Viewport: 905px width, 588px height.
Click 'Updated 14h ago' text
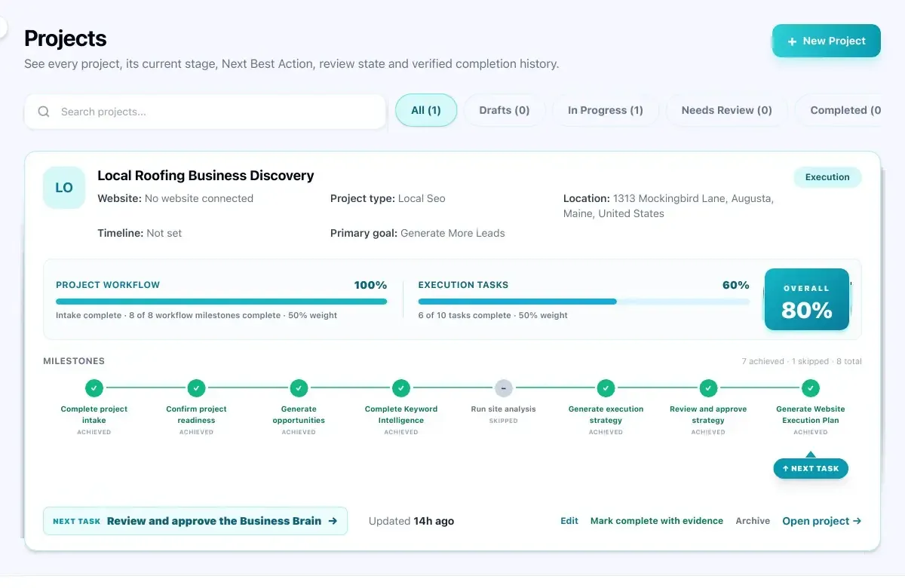pos(411,521)
